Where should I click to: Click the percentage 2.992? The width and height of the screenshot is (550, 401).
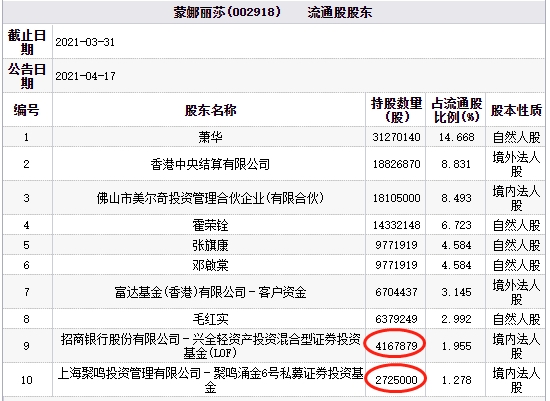click(x=456, y=319)
